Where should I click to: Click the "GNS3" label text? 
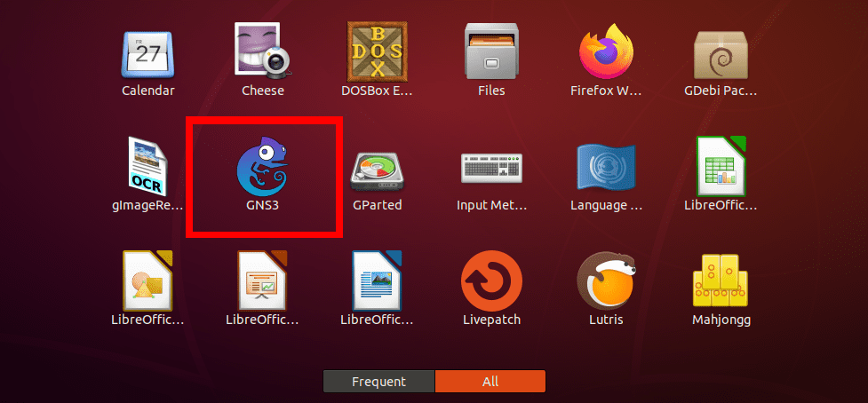point(263,205)
